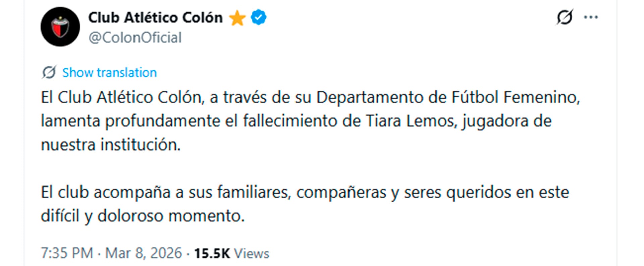This screenshot has width=644, height=266.
Task: Click the display name Club Atlético Colón
Action: 155,17
